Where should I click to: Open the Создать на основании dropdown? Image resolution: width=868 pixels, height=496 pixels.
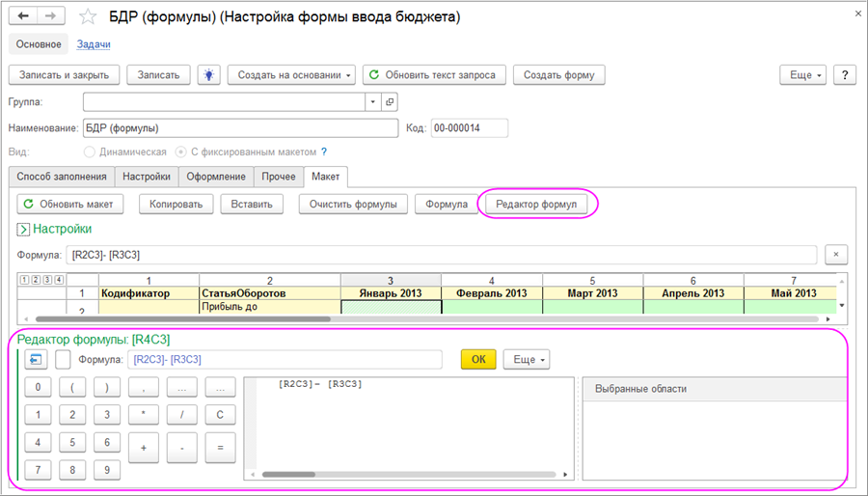291,75
